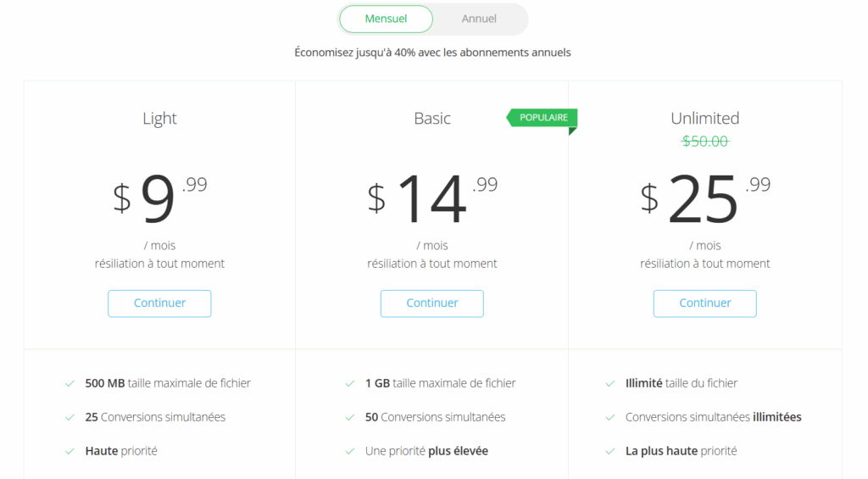
Task: Click checkmark beside 500 MB file size
Action: pos(70,383)
